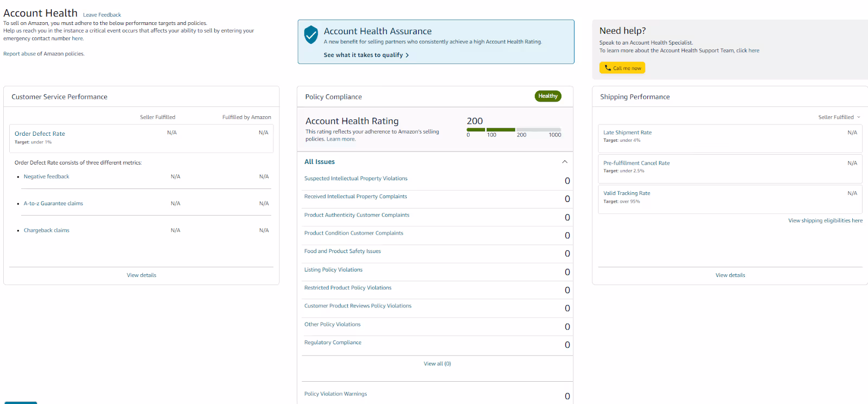Click the 'Target: under 4%' text
This screenshot has height=404, width=868.
(x=622, y=141)
